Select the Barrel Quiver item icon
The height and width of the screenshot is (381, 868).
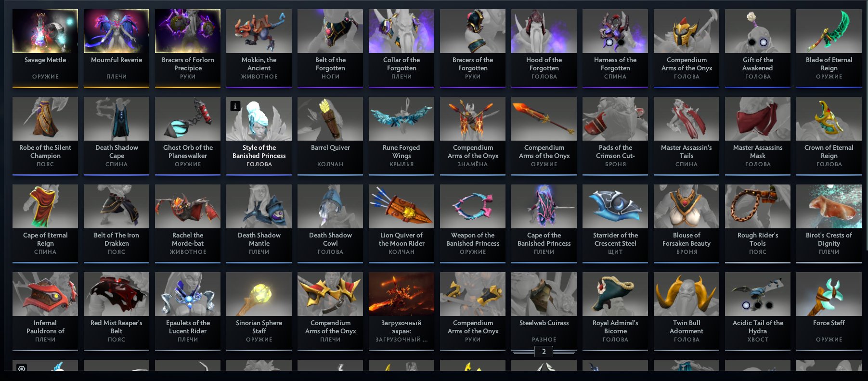tap(330, 119)
